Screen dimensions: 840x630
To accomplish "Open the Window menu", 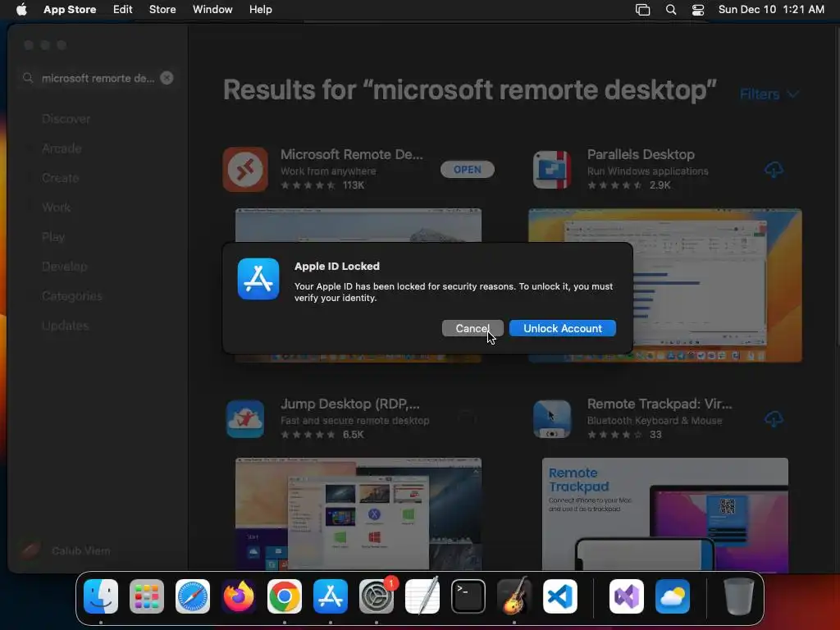I will [212, 9].
